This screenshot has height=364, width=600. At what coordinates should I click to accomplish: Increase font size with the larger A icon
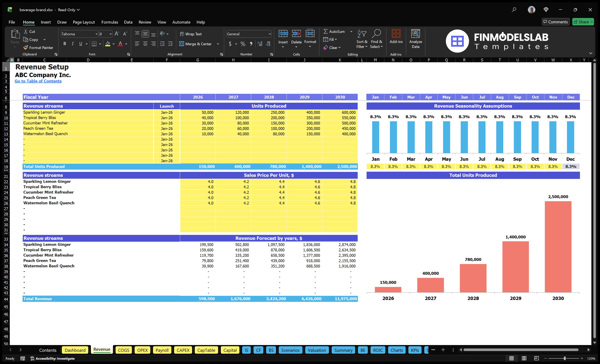pos(117,34)
